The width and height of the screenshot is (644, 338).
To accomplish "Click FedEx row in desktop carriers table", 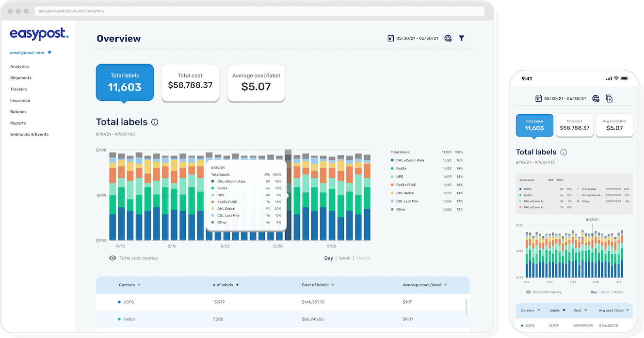I will (283, 319).
